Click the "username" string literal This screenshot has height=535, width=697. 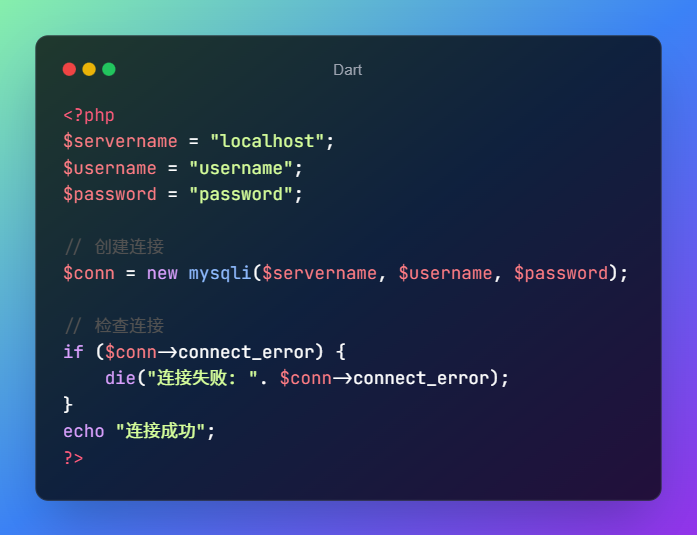click(x=240, y=168)
